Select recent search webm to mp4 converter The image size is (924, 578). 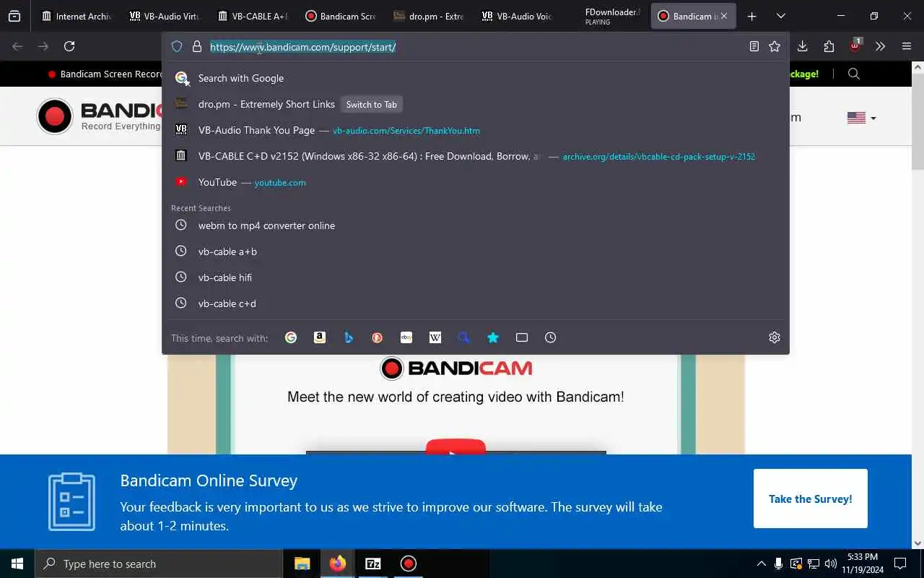click(x=476, y=225)
